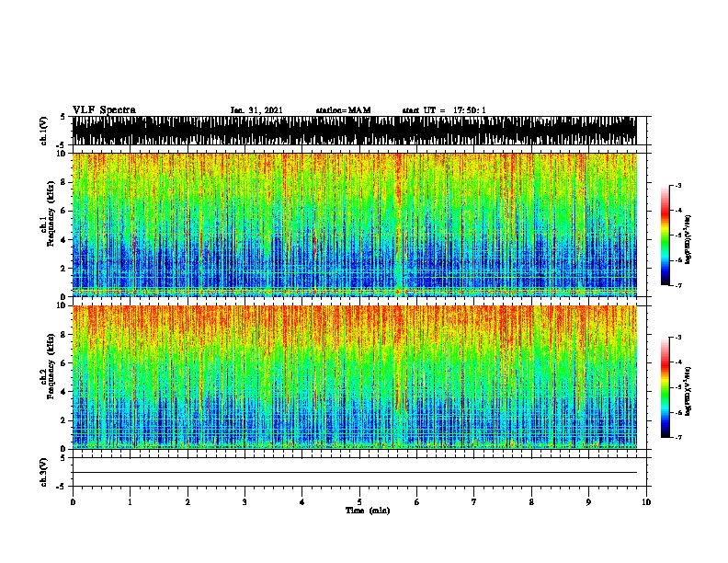This screenshot has width=728, height=563.
Task: Click the "start UT = 17:50: 1" text
Action: tap(444, 110)
